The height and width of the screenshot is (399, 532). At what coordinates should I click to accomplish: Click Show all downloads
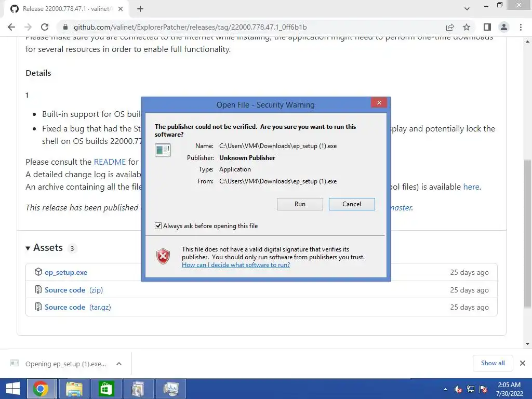[493, 363]
